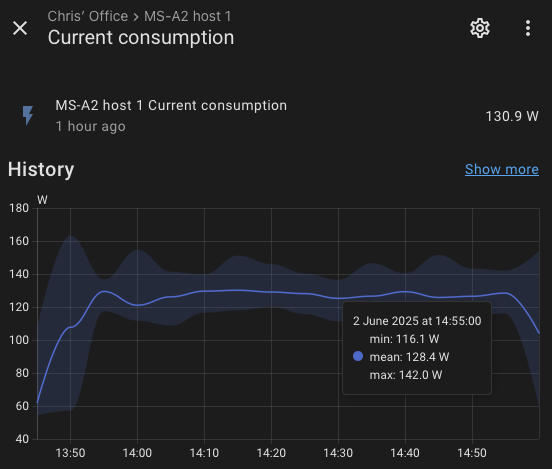Click the mean series blue dot in tooltip
Screen dimensions: 552x469
pyautogui.click(x=358, y=356)
